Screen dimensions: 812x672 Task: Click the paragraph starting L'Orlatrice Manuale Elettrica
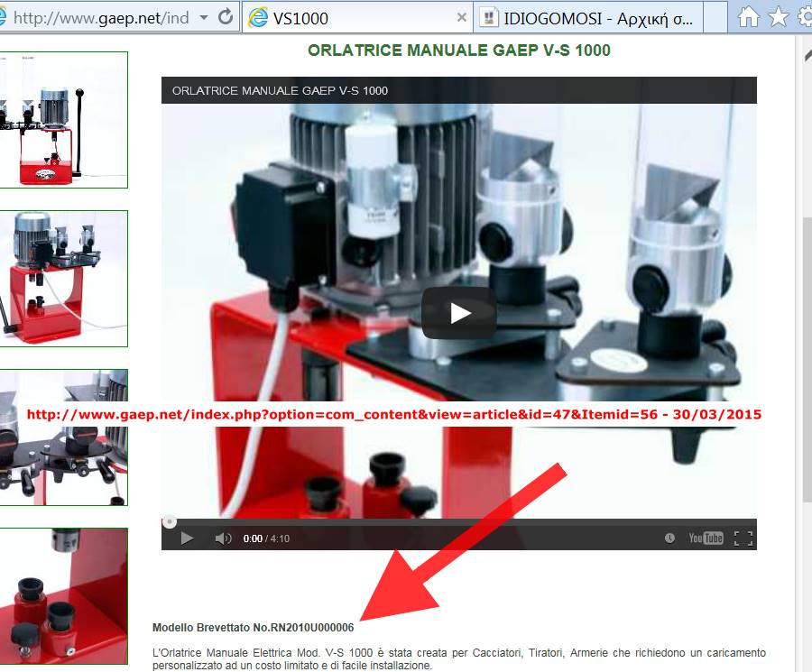click(459, 659)
